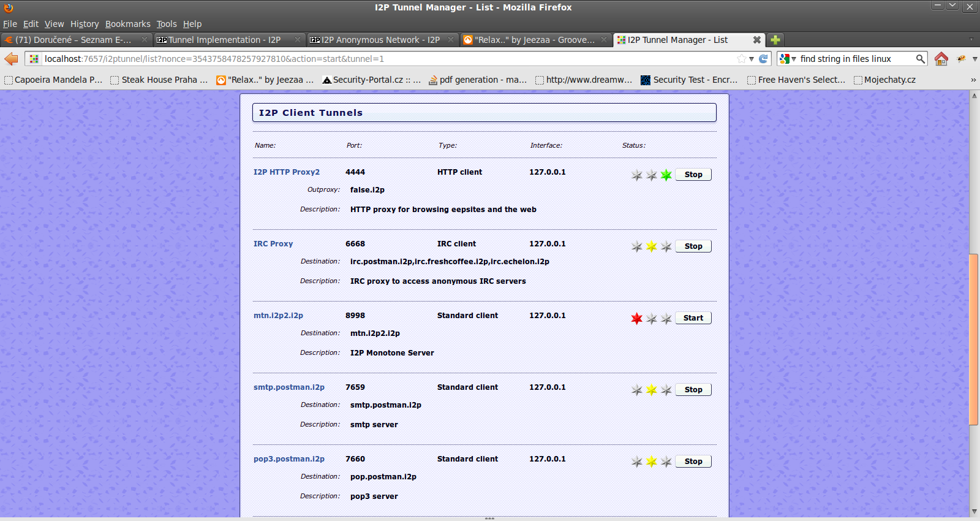The height and width of the screenshot is (521, 980).
Task: Close the Seznam E-mail tab
Action: click(x=145, y=40)
